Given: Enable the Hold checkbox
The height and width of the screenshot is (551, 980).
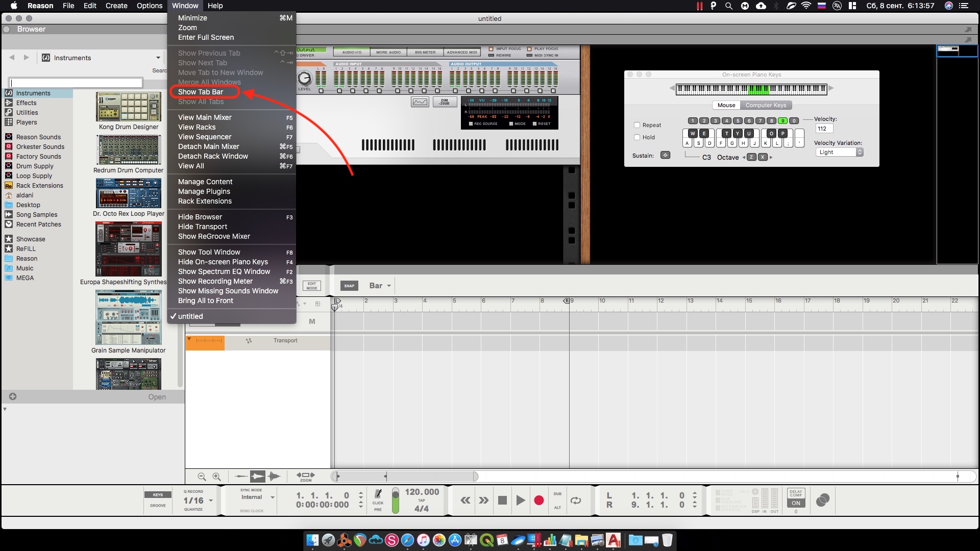Looking at the screenshot, I should (637, 137).
